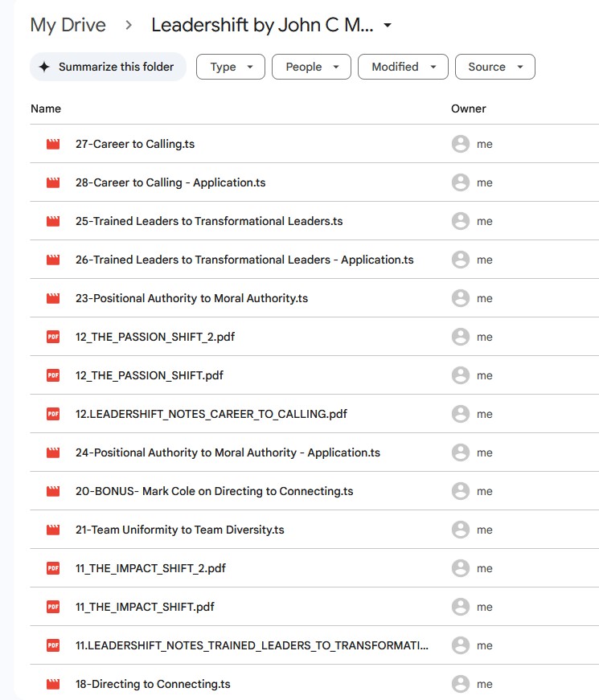The height and width of the screenshot is (700, 599).
Task: Select 20-BONUS- Mark Cole on Directing file
Action: click(x=214, y=492)
